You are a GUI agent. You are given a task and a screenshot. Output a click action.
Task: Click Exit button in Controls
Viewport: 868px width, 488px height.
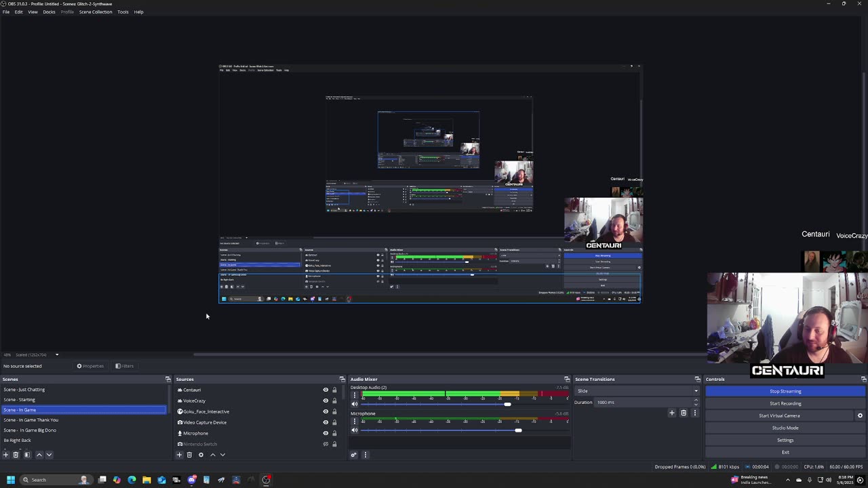pyautogui.click(x=785, y=452)
